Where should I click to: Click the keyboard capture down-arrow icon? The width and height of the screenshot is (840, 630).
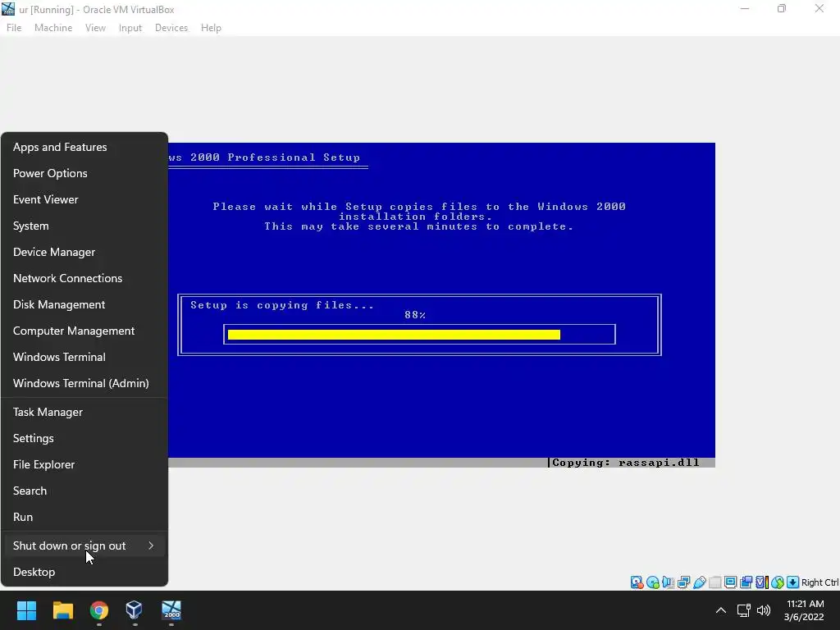click(x=793, y=582)
